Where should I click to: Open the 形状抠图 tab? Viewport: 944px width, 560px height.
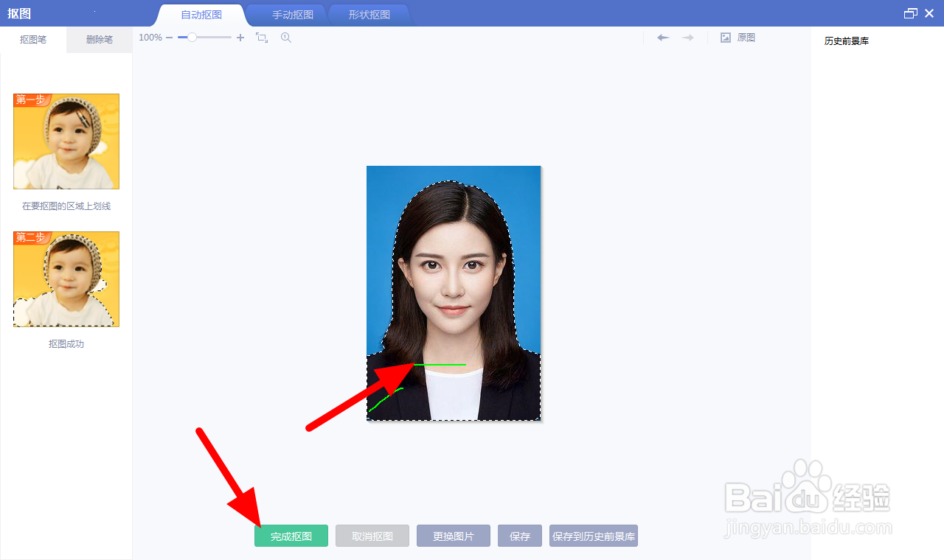point(369,15)
